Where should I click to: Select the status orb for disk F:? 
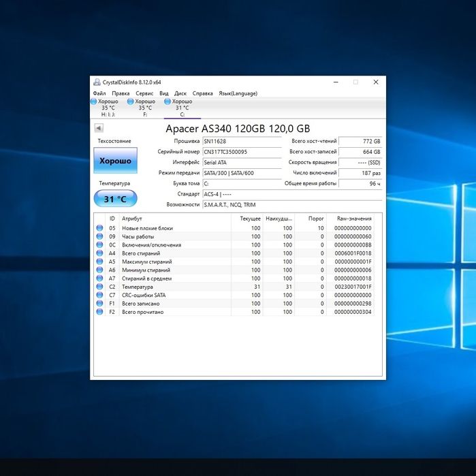coord(131,101)
